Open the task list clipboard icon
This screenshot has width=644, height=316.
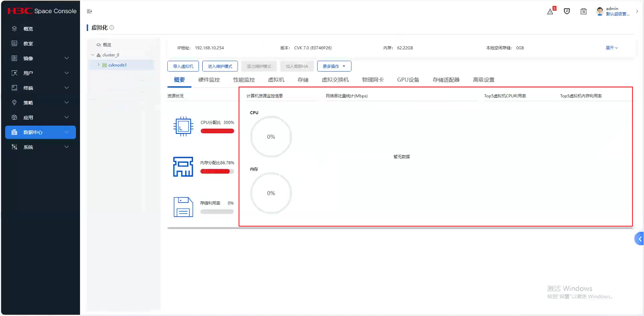click(x=583, y=11)
